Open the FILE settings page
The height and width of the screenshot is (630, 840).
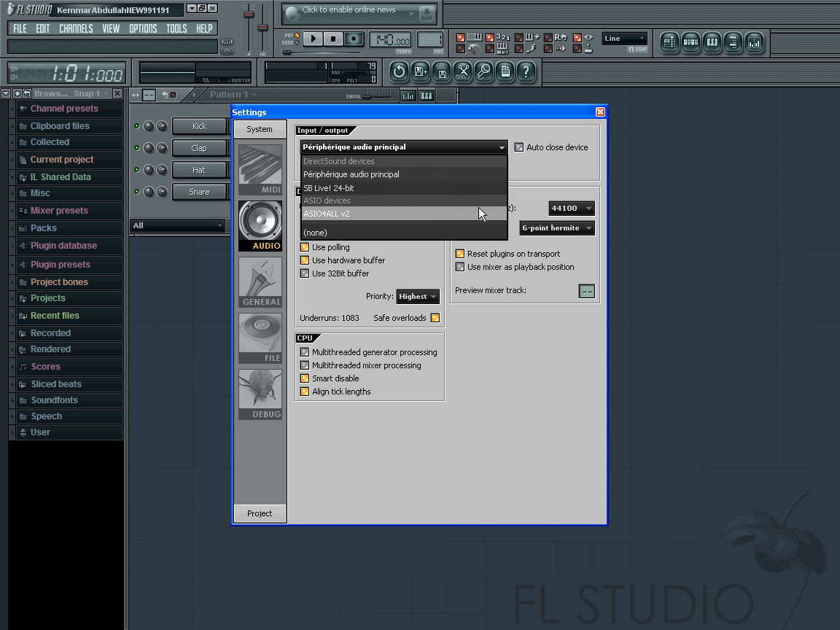[x=260, y=338]
